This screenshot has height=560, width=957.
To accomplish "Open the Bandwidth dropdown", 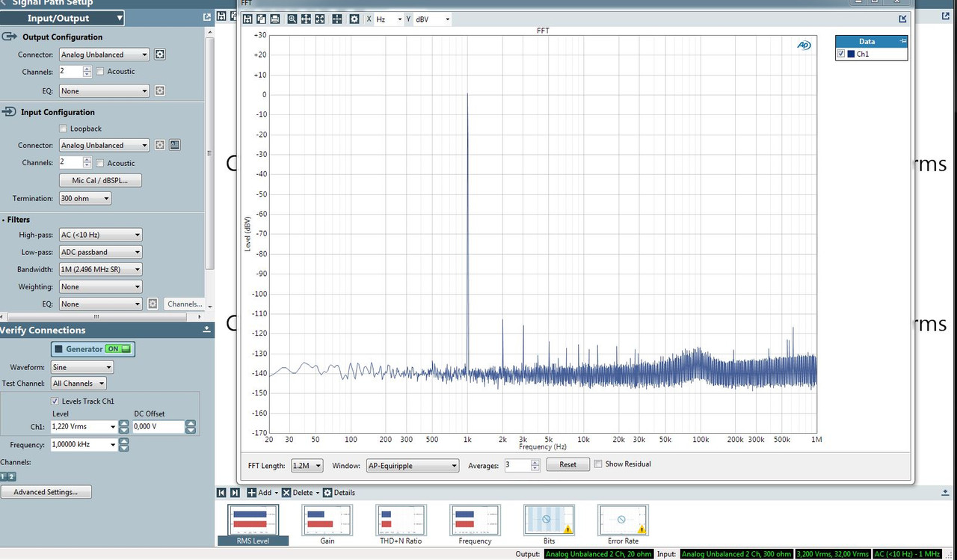I will [x=100, y=269].
